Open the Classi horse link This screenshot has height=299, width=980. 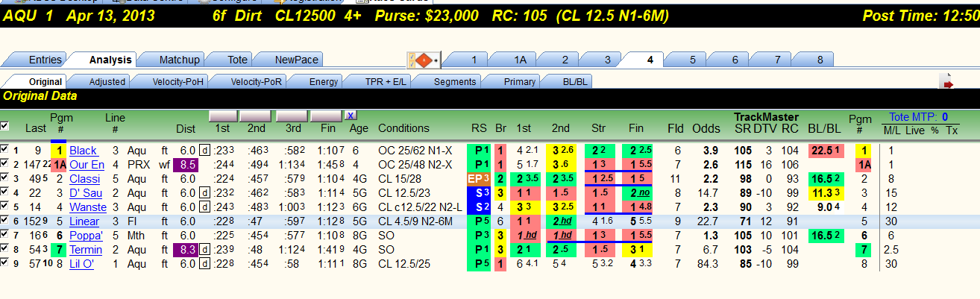click(x=84, y=179)
